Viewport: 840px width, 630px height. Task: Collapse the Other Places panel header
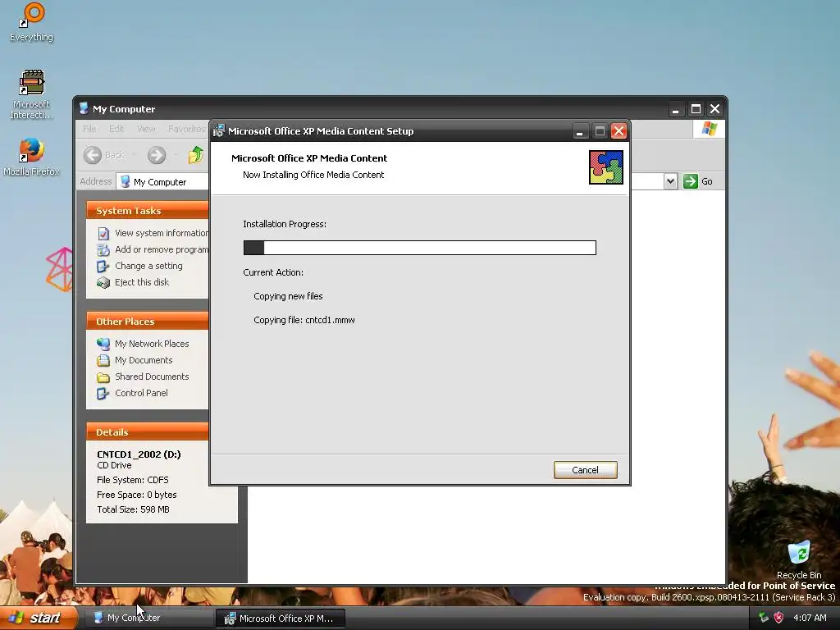tap(148, 322)
